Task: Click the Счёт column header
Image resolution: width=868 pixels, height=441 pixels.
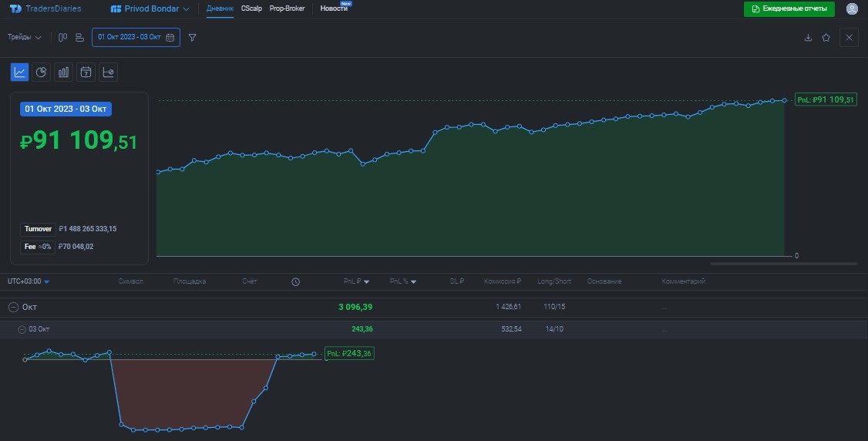Action: pyautogui.click(x=250, y=281)
